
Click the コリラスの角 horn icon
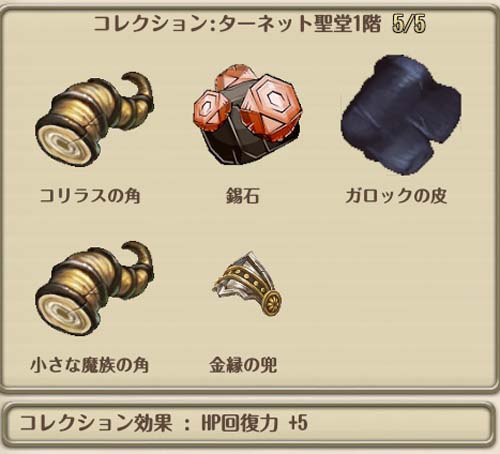95,119
